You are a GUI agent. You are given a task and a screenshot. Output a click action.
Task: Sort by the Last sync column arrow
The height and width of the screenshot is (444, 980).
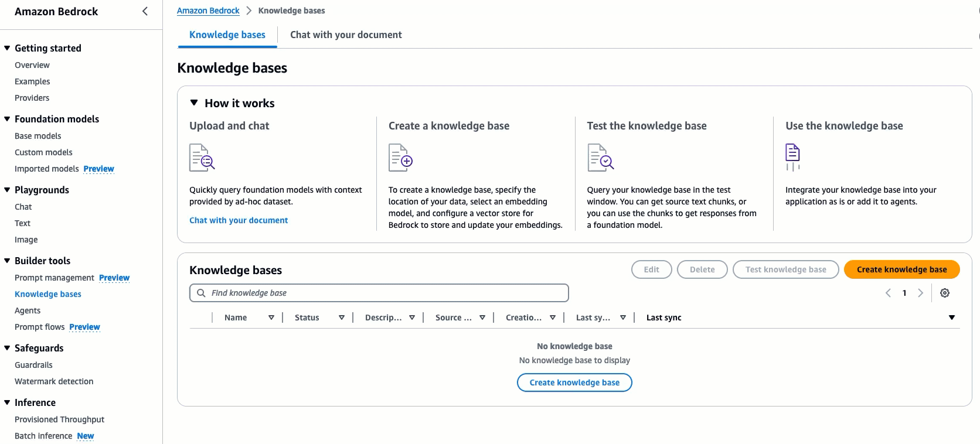pos(952,317)
